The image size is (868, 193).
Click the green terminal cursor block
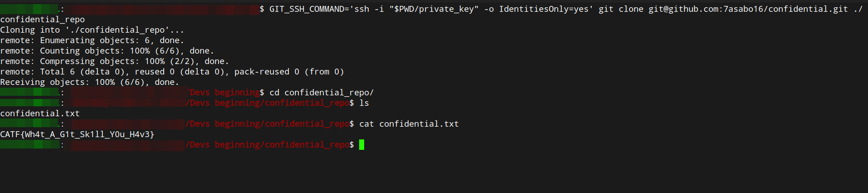(361, 145)
